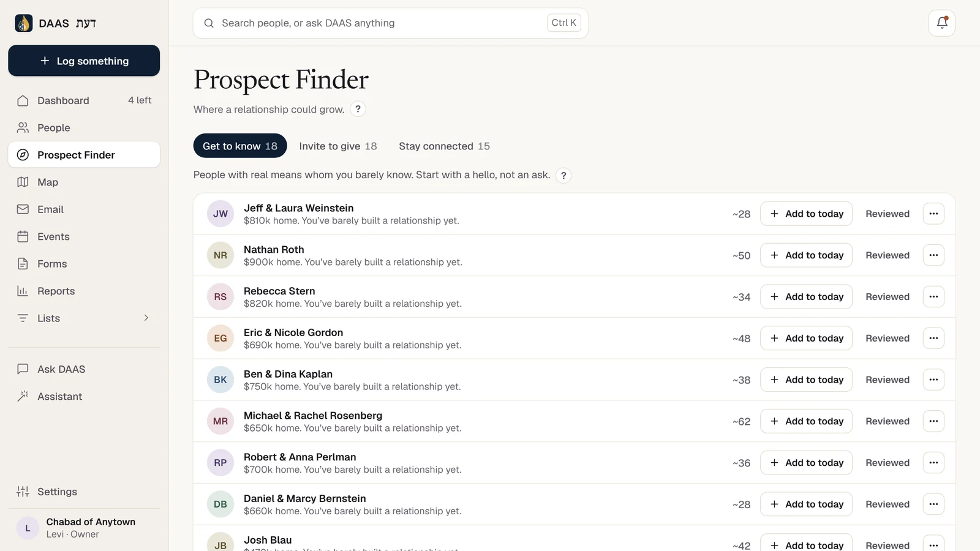Add Daniel & Marcy Bernstein to today
The height and width of the screenshot is (551, 980).
pos(806,504)
